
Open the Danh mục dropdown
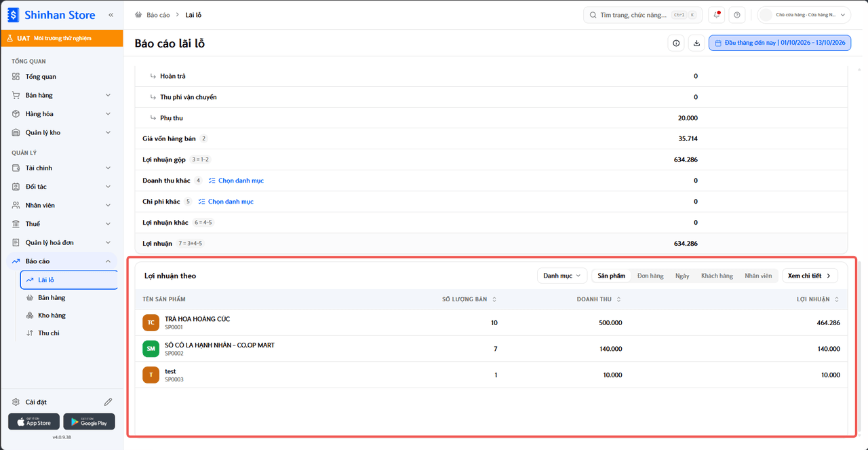pyautogui.click(x=562, y=276)
